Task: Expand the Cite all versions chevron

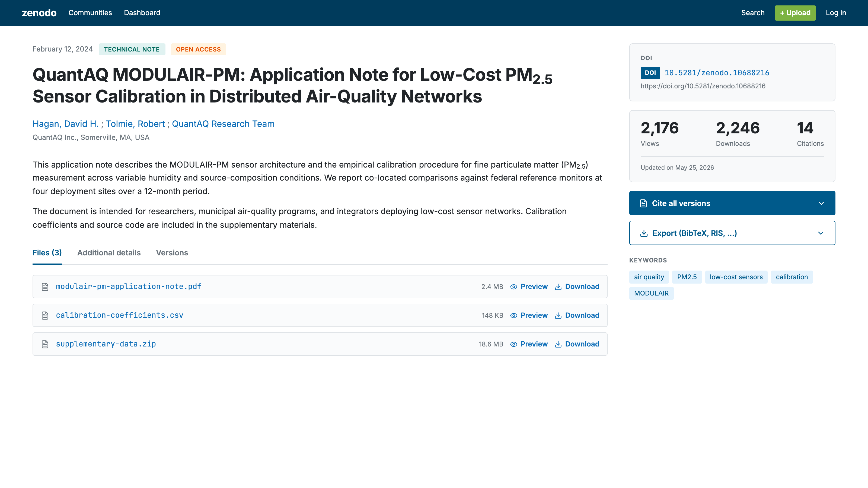Action: 821,203
